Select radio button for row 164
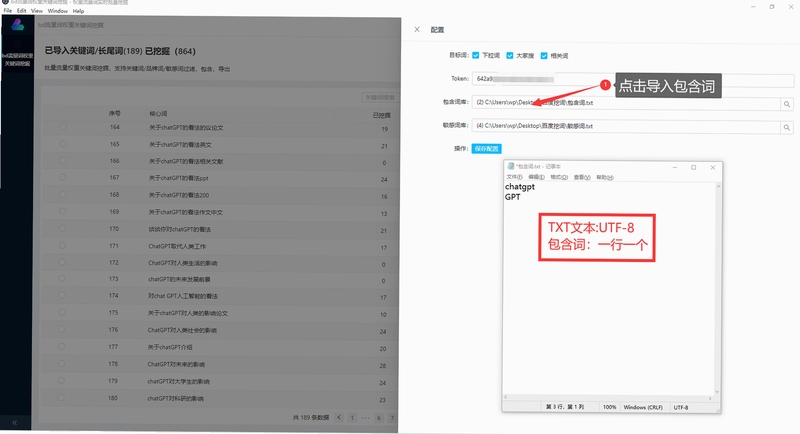 click(x=63, y=127)
